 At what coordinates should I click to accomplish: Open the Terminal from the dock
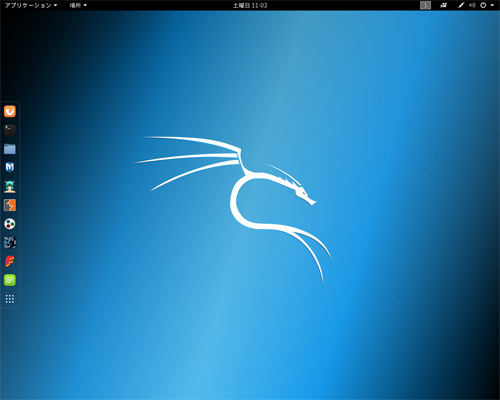click(10, 130)
